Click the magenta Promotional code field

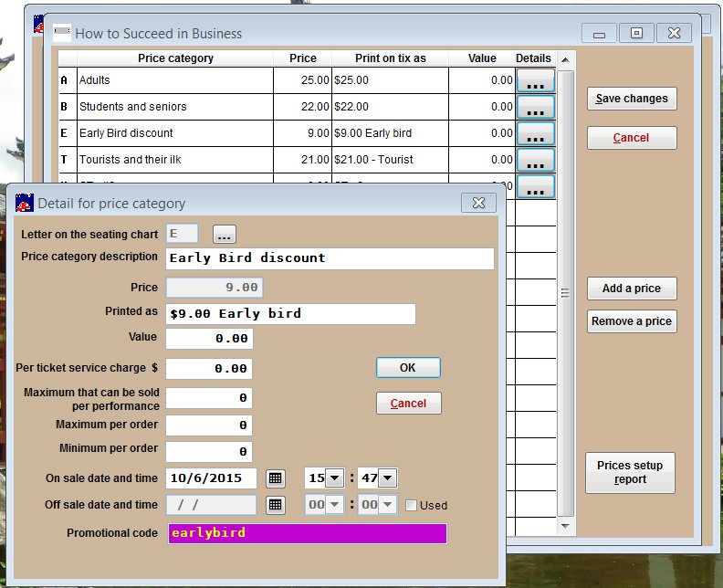[308, 533]
